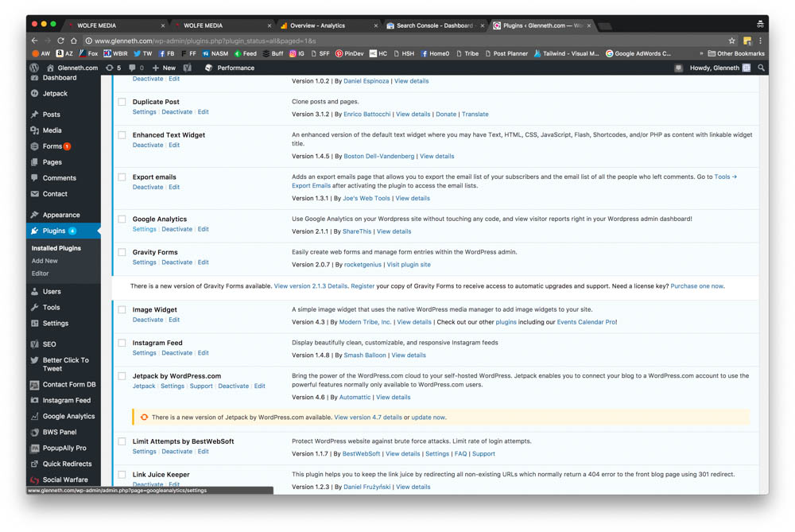The width and height of the screenshot is (795, 532).
Task: Open Appearance in the sidebar
Action: pyautogui.click(x=61, y=215)
